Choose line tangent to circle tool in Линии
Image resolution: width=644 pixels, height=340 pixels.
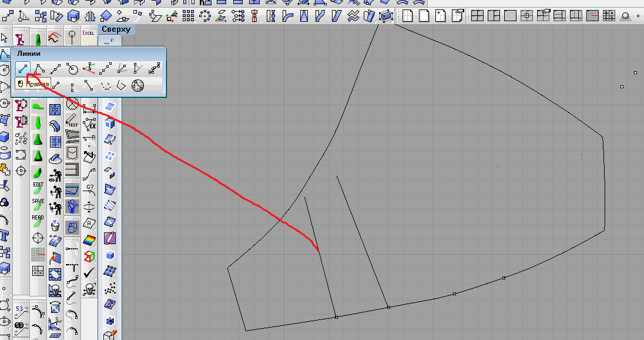point(72,69)
